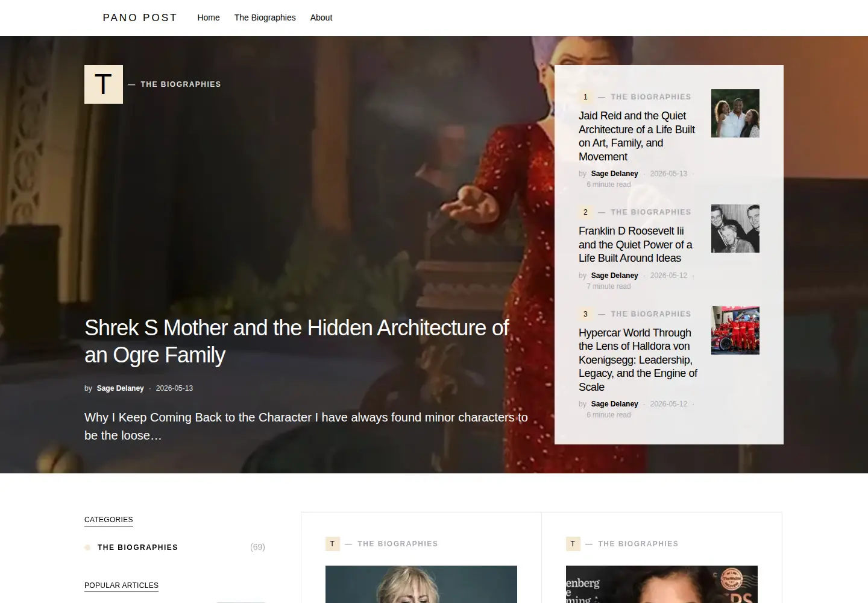Click Sage Delaney author under Shrek headline
868x603 pixels.
point(121,388)
